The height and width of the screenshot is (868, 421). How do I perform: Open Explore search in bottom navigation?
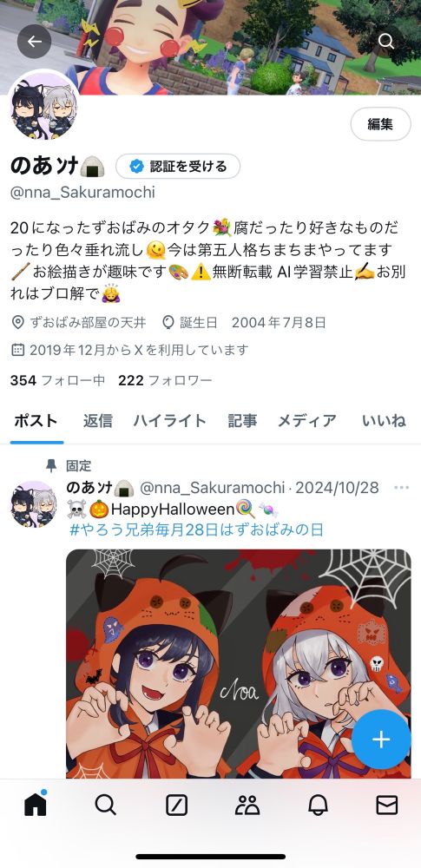(105, 805)
